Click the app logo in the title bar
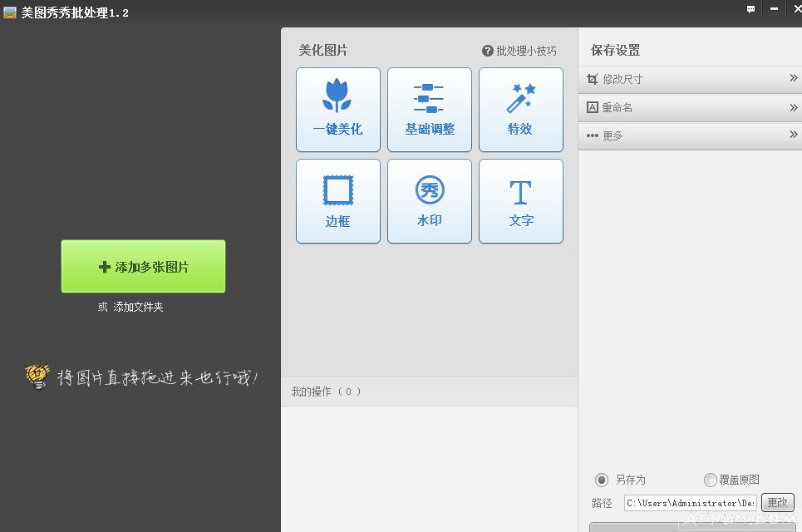The height and width of the screenshot is (532, 802). pyautogui.click(x=10, y=12)
